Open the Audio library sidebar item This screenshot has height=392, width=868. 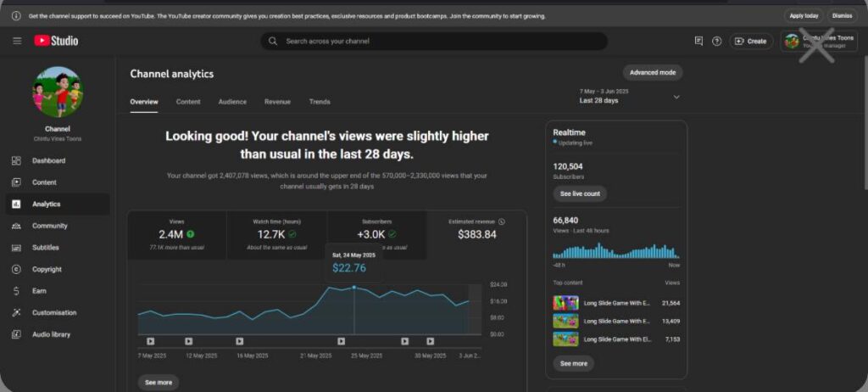click(51, 334)
